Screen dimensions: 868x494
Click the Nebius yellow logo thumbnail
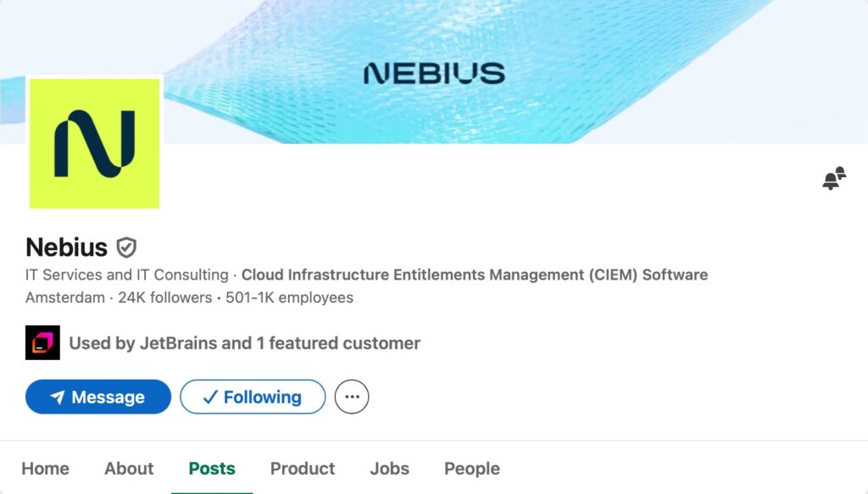pos(94,143)
